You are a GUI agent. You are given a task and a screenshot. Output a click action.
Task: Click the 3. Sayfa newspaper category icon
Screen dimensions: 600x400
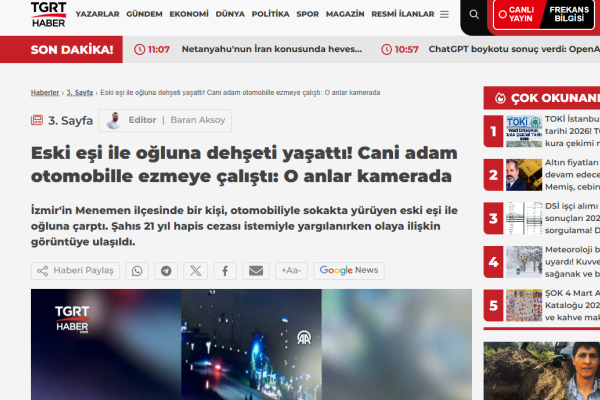(37, 120)
